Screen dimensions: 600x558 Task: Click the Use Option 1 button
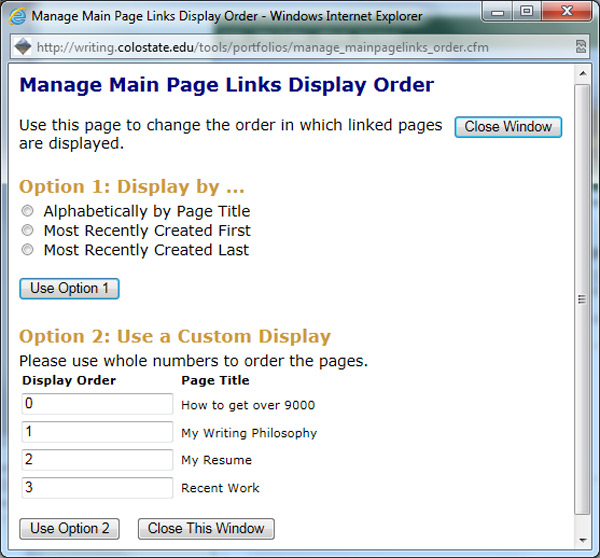point(69,289)
